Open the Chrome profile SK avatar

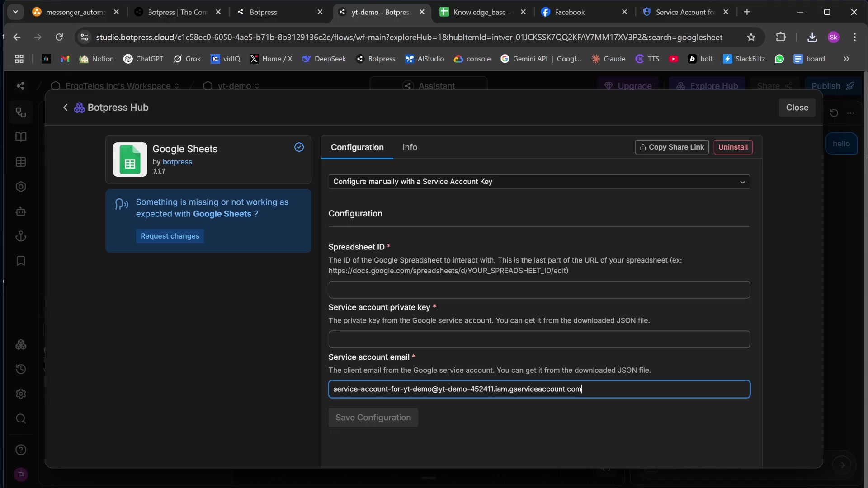pyautogui.click(x=834, y=37)
